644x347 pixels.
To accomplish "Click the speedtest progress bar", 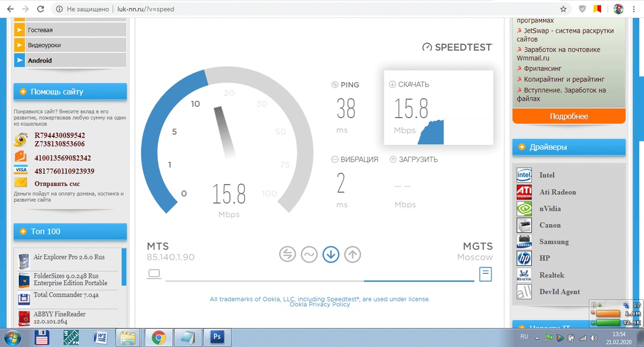I will pos(319,280).
